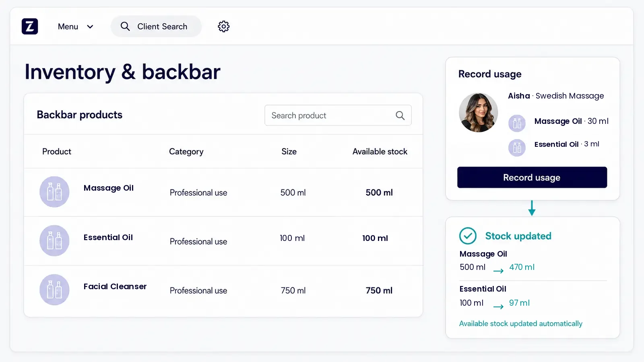
Task: Click the Record usage button
Action: 532,177
